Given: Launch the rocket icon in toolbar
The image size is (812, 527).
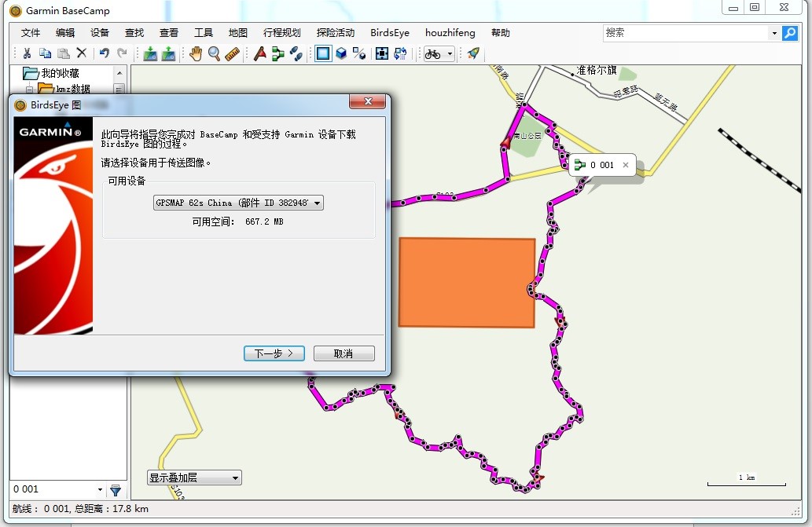Looking at the screenshot, I should point(473,53).
